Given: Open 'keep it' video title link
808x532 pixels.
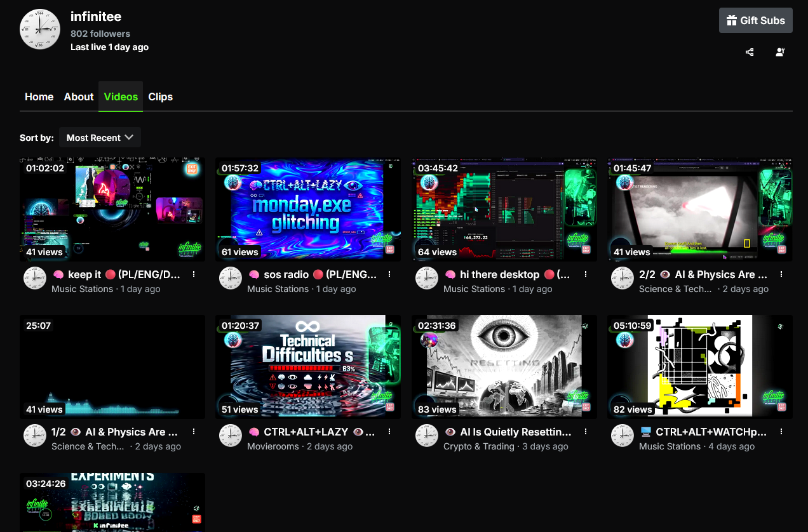Looking at the screenshot, I should coord(116,274).
